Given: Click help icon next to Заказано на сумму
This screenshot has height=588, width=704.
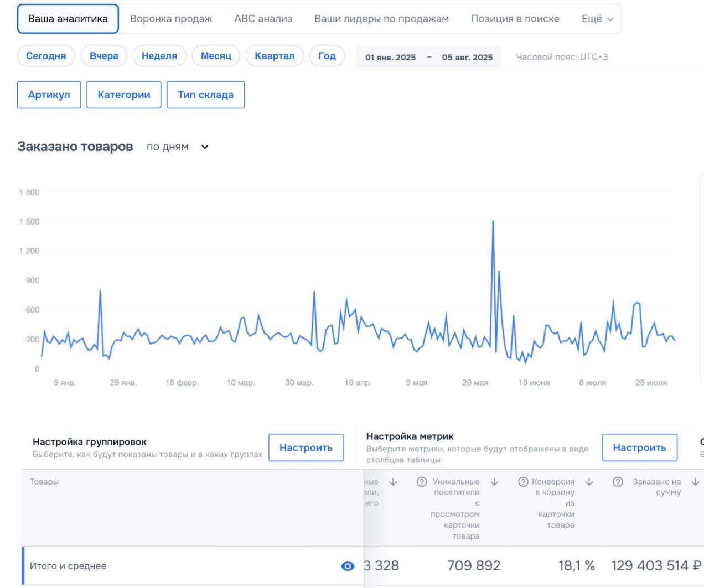Looking at the screenshot, I should 618,482.
